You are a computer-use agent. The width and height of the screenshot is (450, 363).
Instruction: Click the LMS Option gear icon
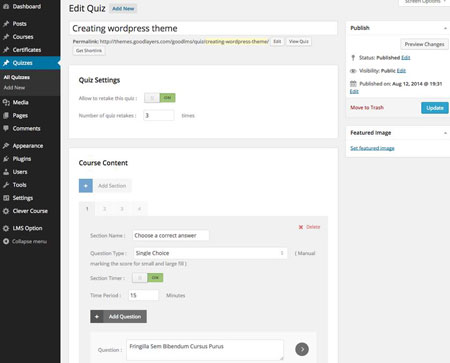tap(6, 228)
